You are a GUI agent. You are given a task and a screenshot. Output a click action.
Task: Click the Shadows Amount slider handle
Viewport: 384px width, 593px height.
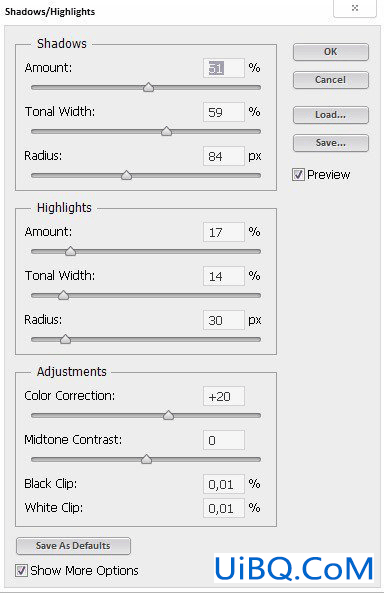(x=149, y=87)
